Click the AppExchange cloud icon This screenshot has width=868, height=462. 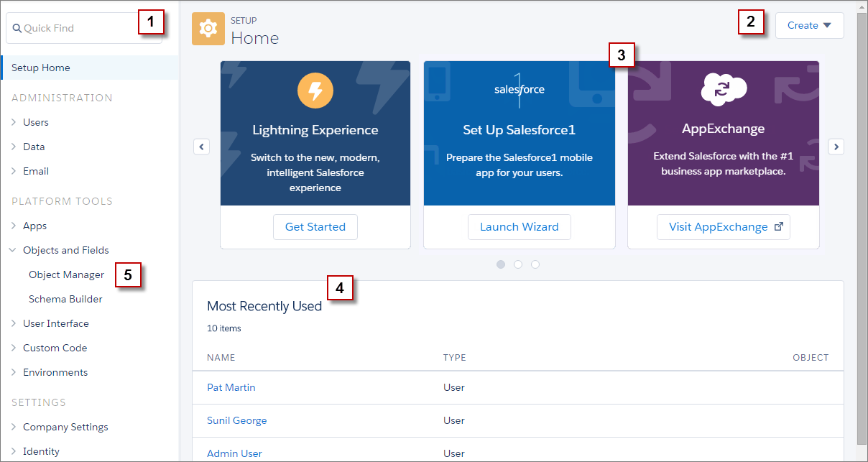(x=724, y=90)
